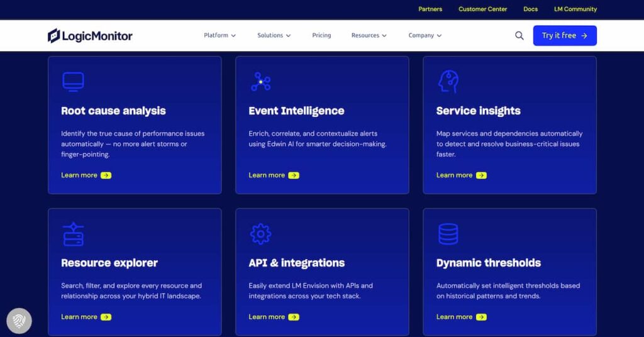Viewport: 644px width, 337px height.
Task: Expand the Solutions dropdown menu
Action: click(x=274, y=35)
